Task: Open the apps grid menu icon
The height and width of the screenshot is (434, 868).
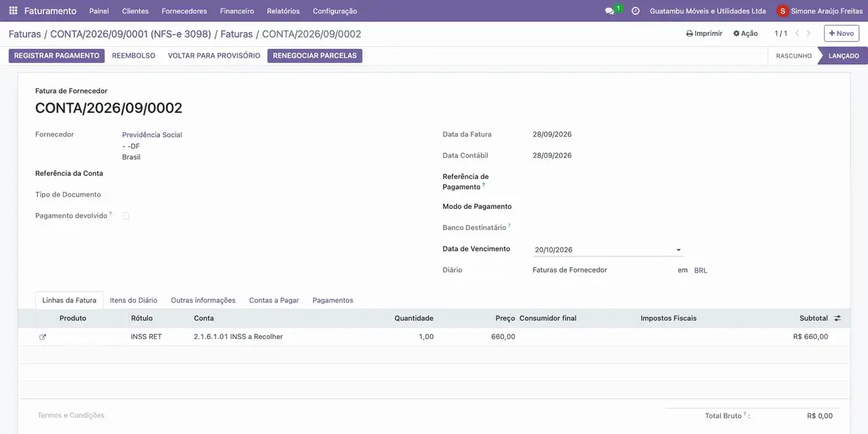Action: [x=13, y=11]
